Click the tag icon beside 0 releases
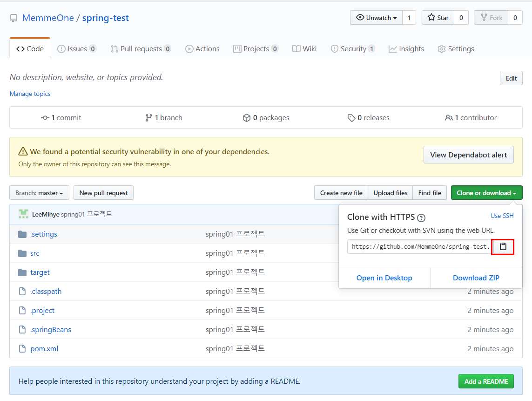Viewport: 532px width, 401px height. [x=351, y=118]
